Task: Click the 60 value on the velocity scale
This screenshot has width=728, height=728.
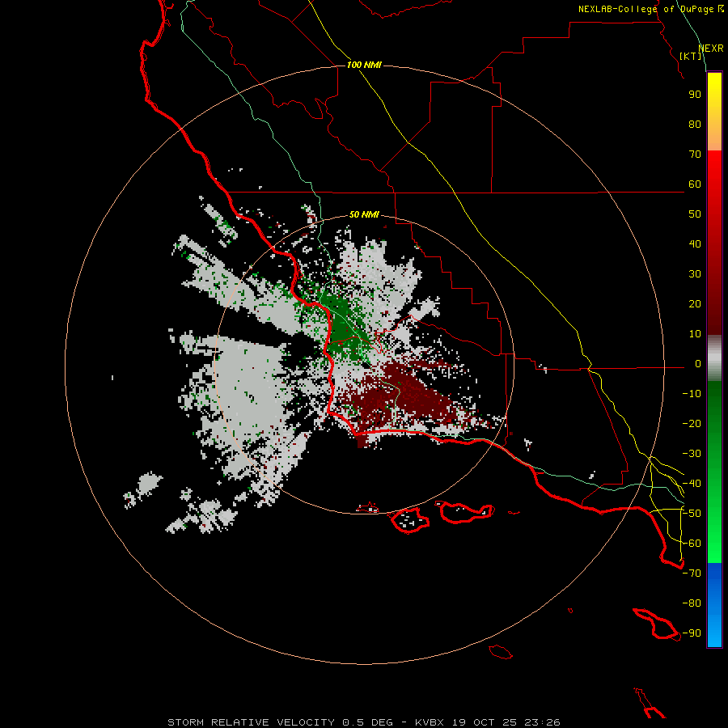Action: [695, 184]
